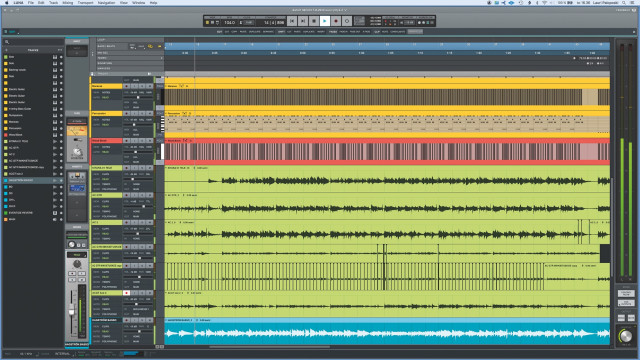Click the Play button in transport

click(x=324, y=21)
